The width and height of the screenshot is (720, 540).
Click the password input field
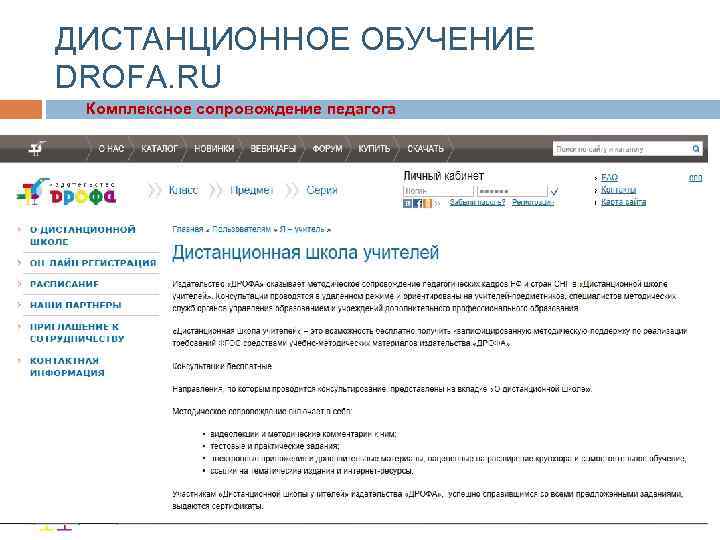coord(512,191)
